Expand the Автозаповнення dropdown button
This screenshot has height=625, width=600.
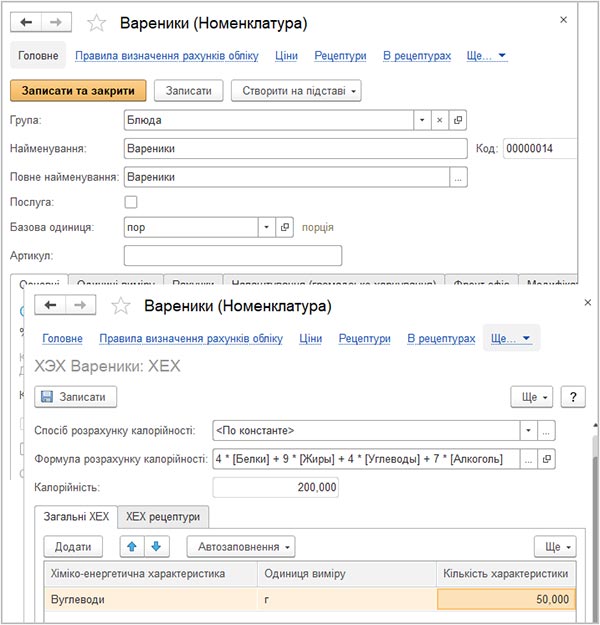(245, 547)
